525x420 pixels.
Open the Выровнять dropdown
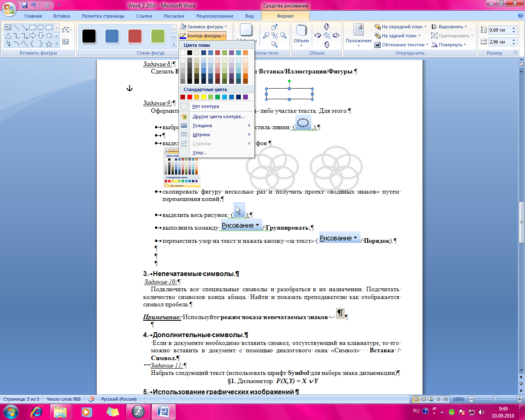(449, 27)
